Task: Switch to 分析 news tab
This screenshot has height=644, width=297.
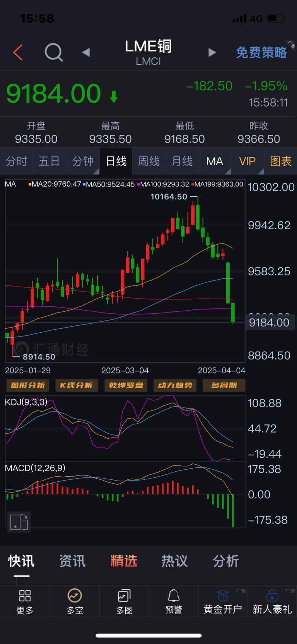Action: point(226,561)
